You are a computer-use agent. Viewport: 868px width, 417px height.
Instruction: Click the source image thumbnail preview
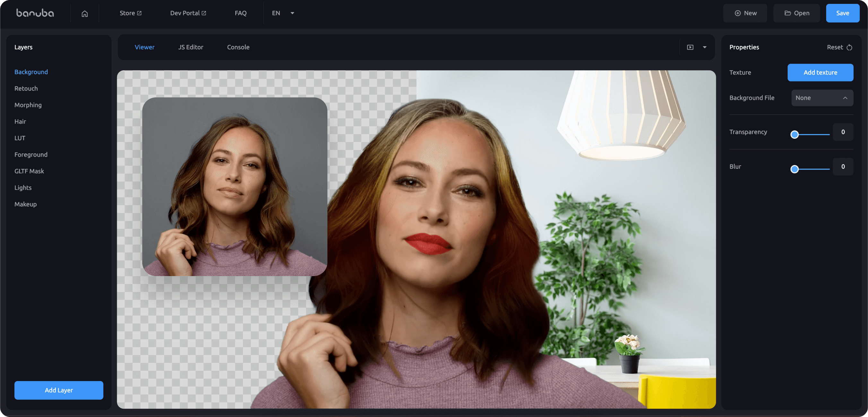pos(234,186)
